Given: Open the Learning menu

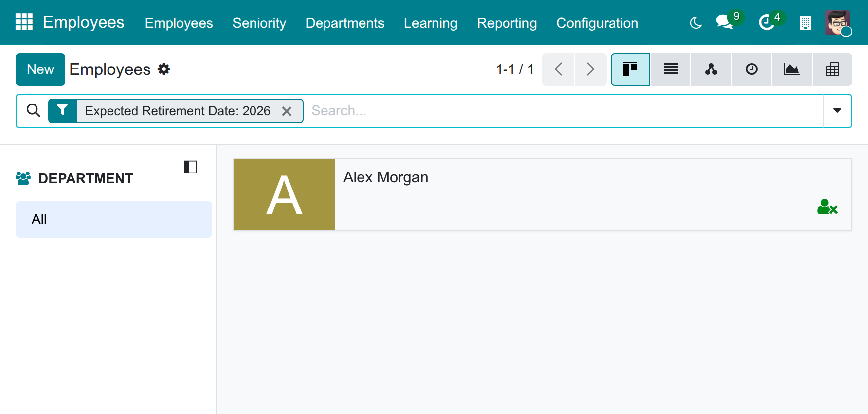Looking at the screenshot, I should 431,23.
